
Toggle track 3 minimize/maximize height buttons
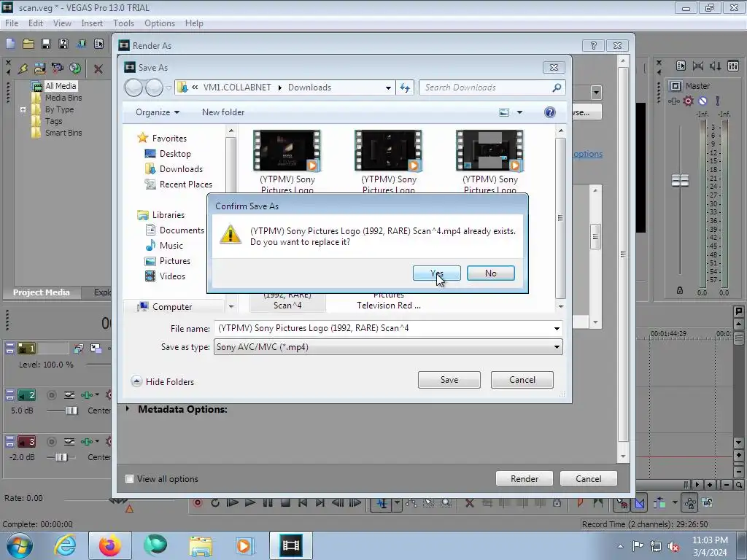pos(9,441)
